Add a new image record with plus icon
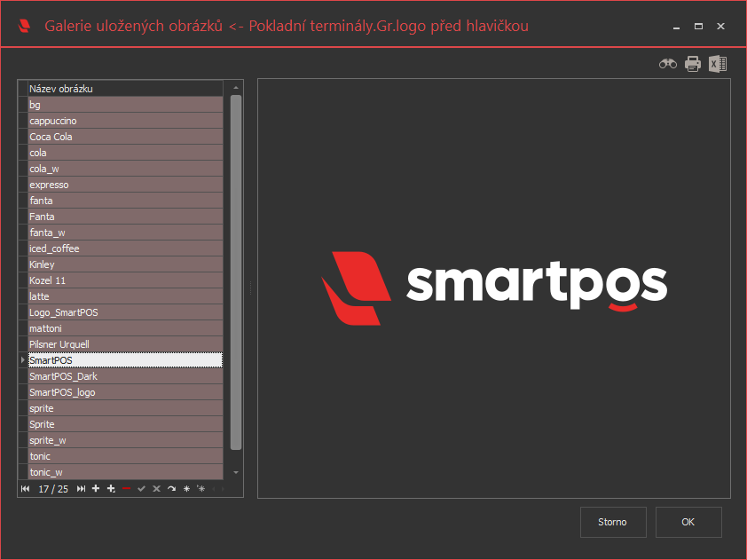 click(96, 488)
